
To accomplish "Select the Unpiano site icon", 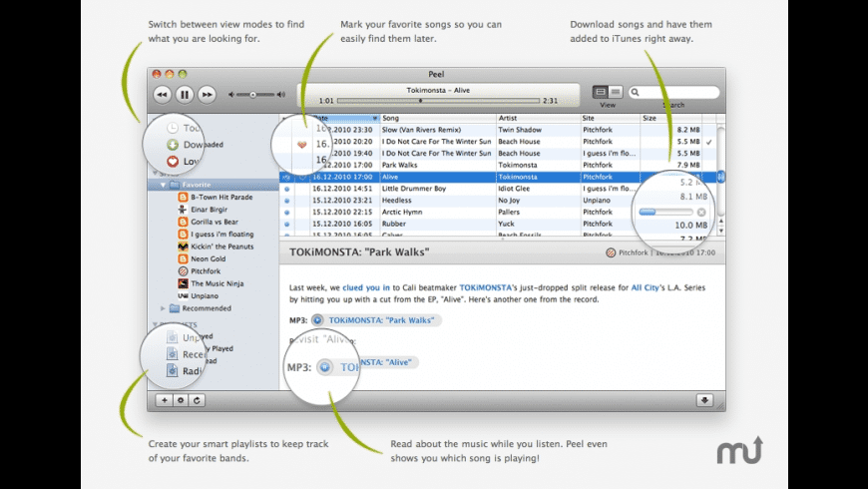I will [183, 295].
